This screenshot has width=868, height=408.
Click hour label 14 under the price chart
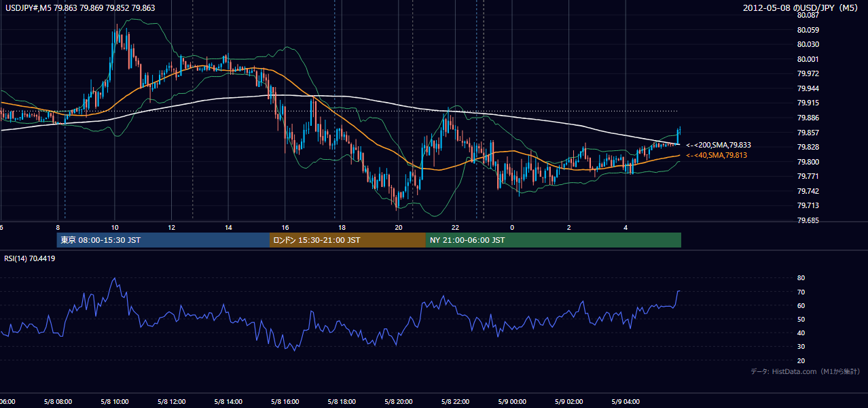[x=228, y=227]
